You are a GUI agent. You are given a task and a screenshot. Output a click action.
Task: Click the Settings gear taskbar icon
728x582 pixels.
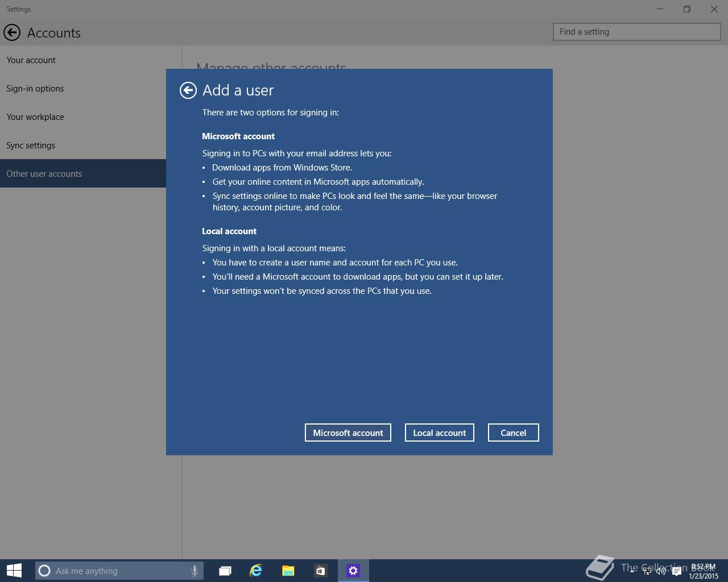click(353, 571)
